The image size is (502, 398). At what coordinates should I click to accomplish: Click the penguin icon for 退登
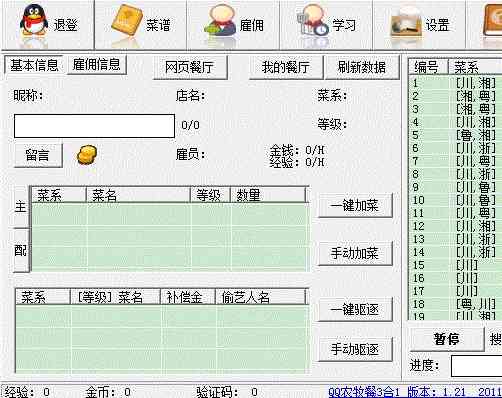(x=34, y=20)
